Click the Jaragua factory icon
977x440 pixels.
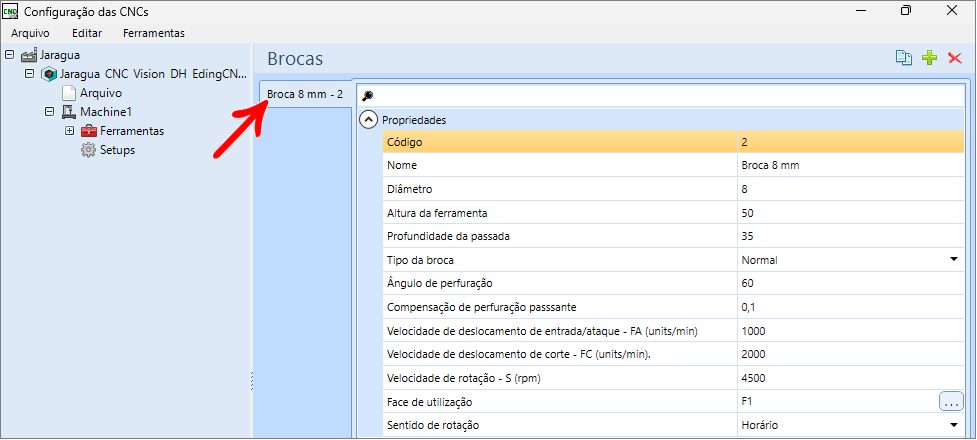pyautogui.click(x=29, y=55)
